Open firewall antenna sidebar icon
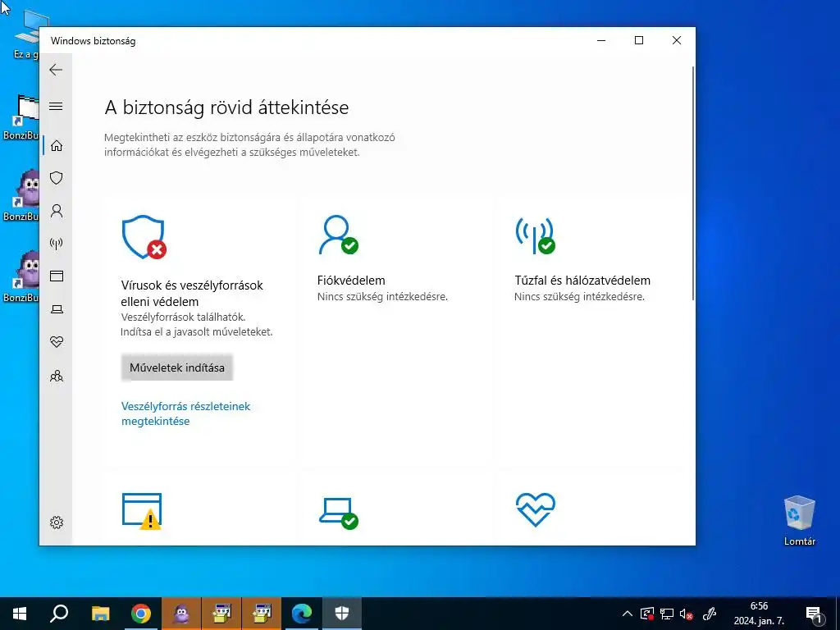840x630 pixels. [x=57, y=244]
